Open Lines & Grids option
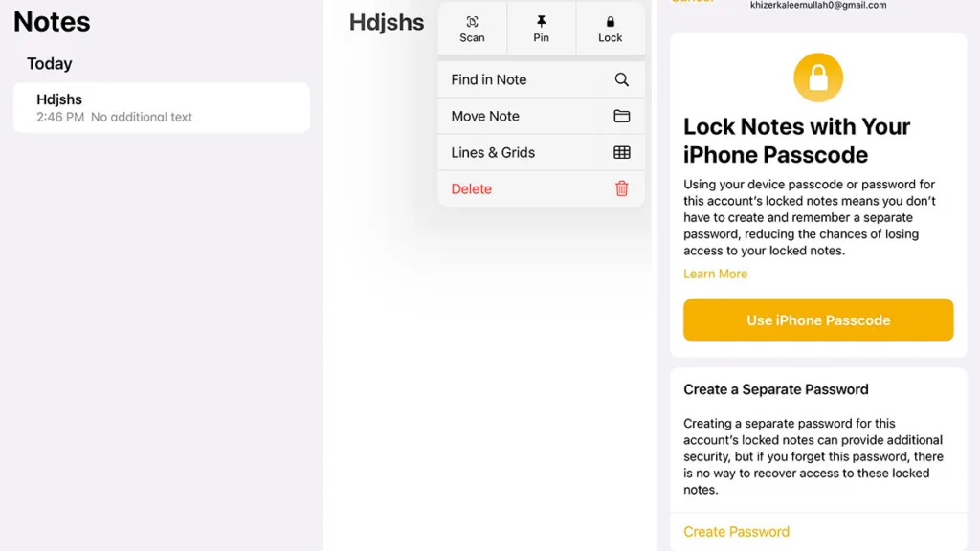 (542, 152)
